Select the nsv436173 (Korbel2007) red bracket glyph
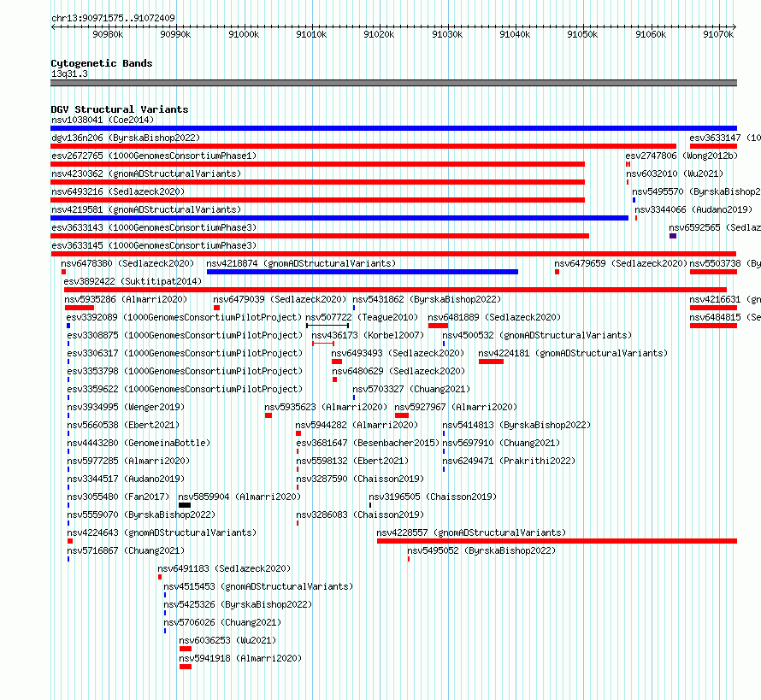 pyautogui.click(x=323, y=344)
